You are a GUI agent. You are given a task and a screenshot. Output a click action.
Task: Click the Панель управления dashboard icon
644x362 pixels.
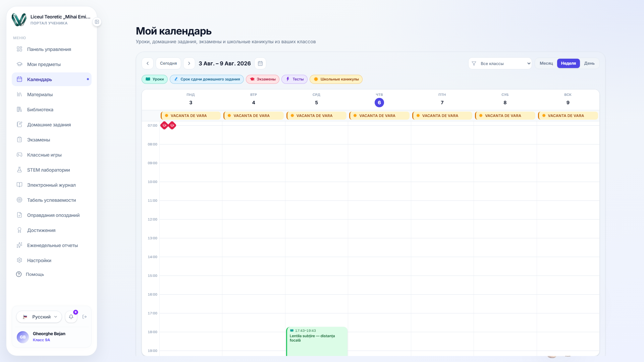[x=19, y=49]
